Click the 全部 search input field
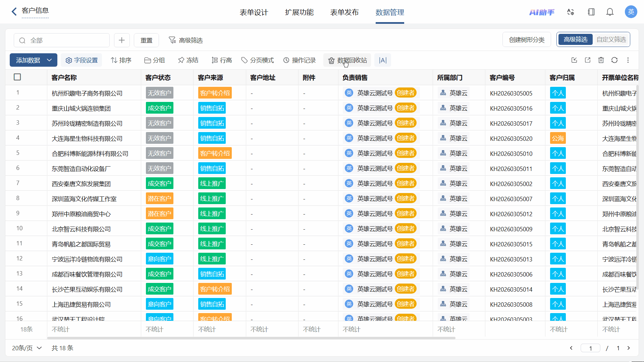The image size is (644, 362). (62, 40)
